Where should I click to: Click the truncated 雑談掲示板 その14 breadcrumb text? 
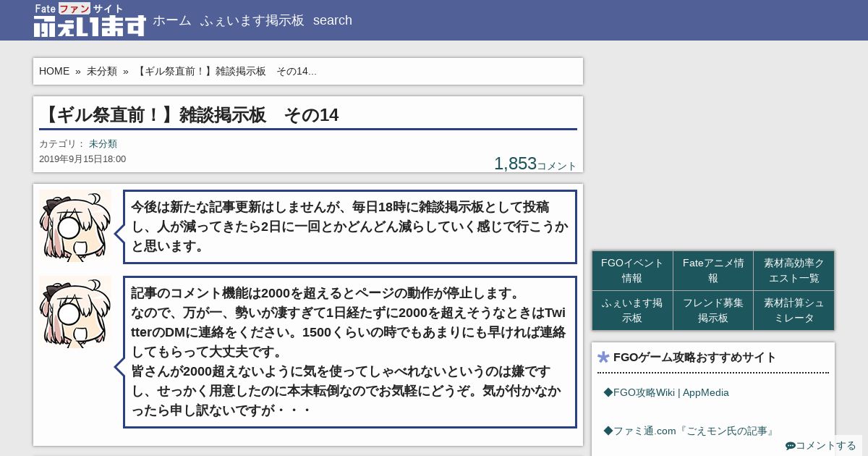226,71
